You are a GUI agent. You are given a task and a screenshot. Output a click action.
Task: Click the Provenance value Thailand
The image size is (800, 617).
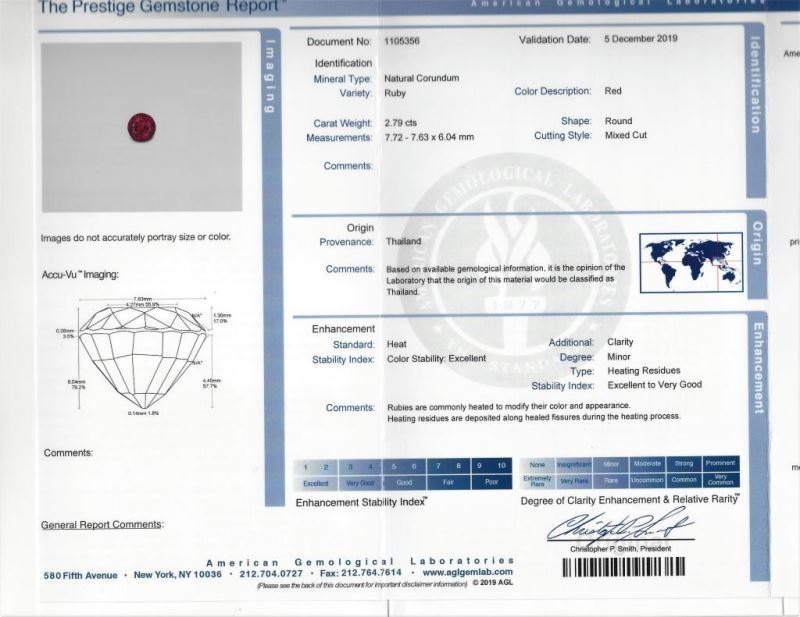coord(404,241)
